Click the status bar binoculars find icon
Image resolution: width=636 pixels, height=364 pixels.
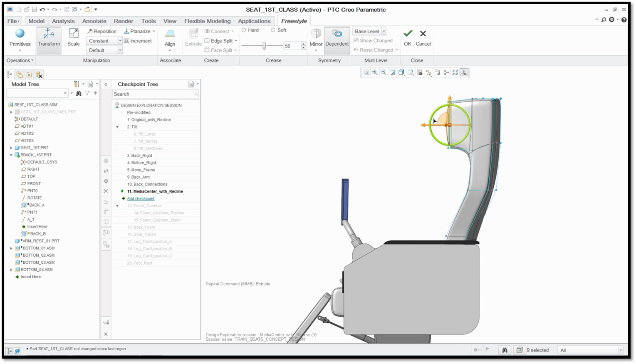(505, 350)
